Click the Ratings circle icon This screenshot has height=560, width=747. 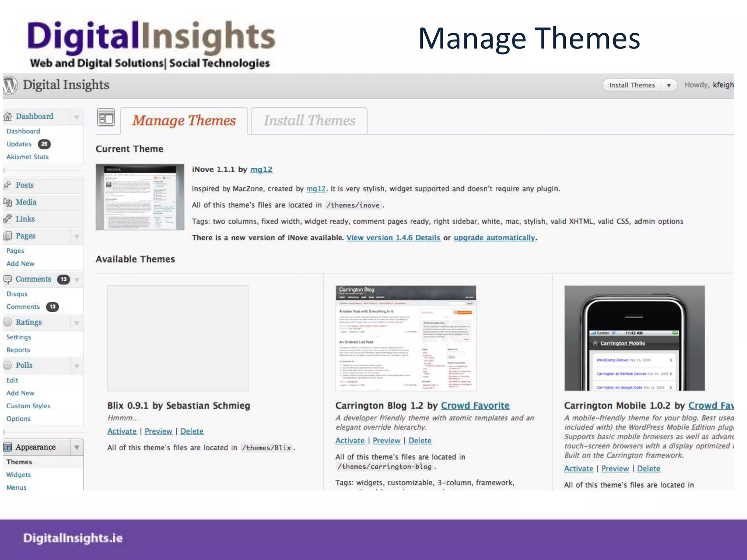click(x=7, y=322)
